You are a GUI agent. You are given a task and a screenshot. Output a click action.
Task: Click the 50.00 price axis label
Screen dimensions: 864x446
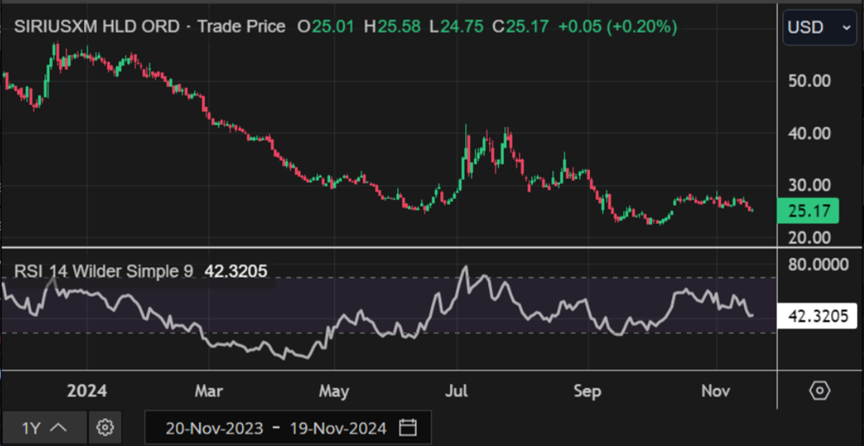[810, 81]
